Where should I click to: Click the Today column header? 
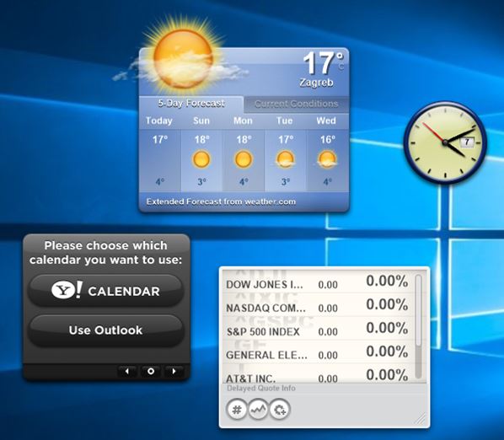pos(159,121)
